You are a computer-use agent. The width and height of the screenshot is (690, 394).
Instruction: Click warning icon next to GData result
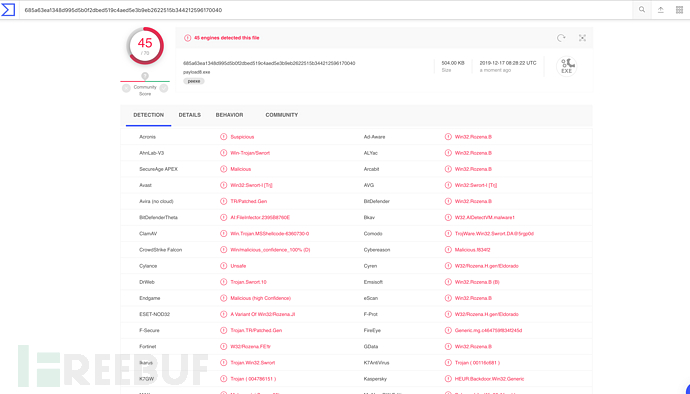click(448, 346)
